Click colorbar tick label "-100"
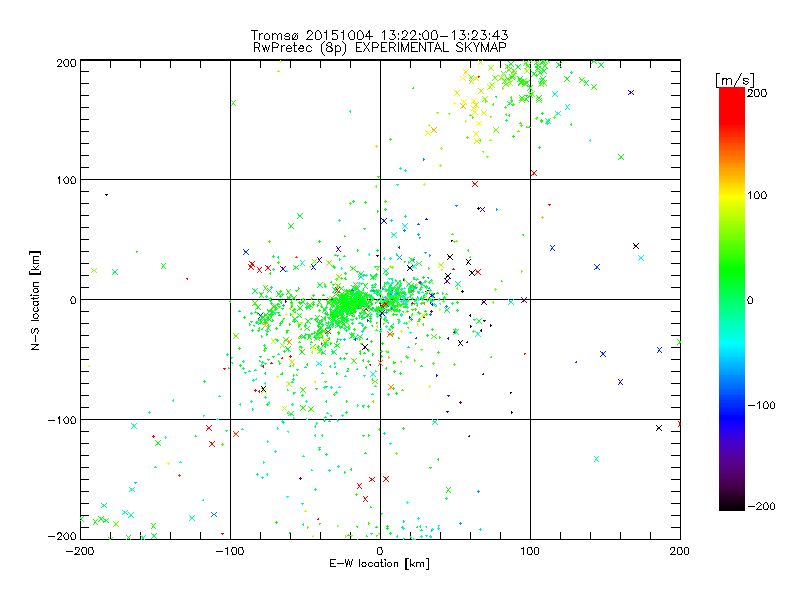The width and height of the screenshot is (800, 600). point(761,406)
